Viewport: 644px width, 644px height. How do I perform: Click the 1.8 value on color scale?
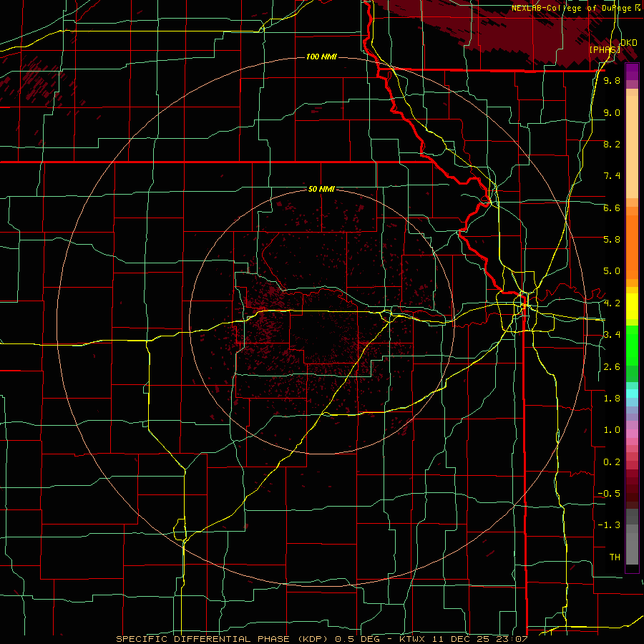point(612,399)
